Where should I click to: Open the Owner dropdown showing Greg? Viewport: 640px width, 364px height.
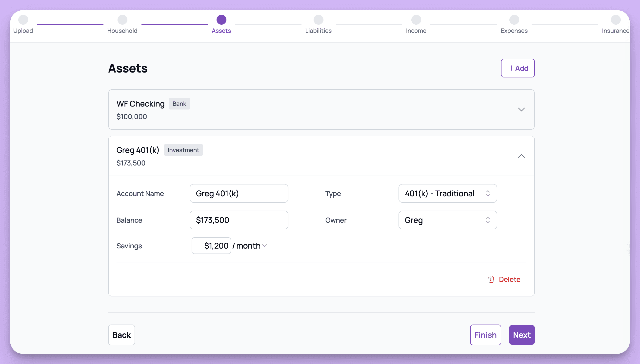447,220
